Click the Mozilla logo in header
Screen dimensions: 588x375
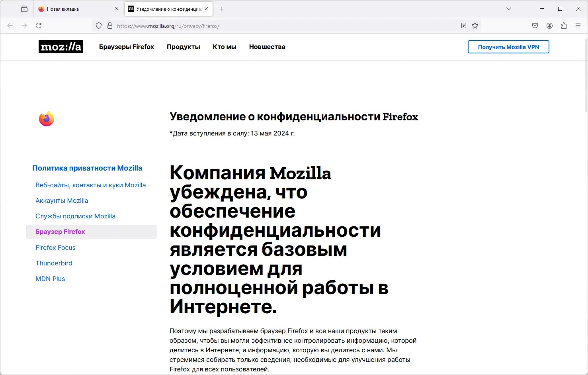click(x=61, y=47)
